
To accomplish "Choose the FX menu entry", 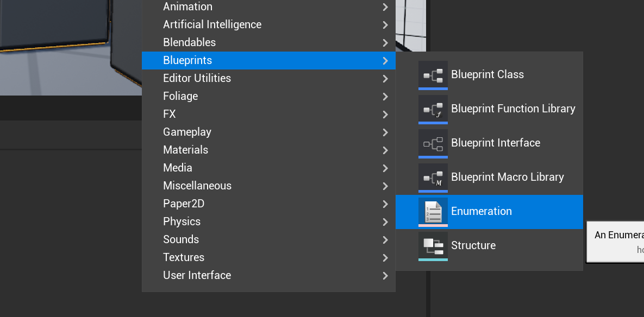I will 169,114.
